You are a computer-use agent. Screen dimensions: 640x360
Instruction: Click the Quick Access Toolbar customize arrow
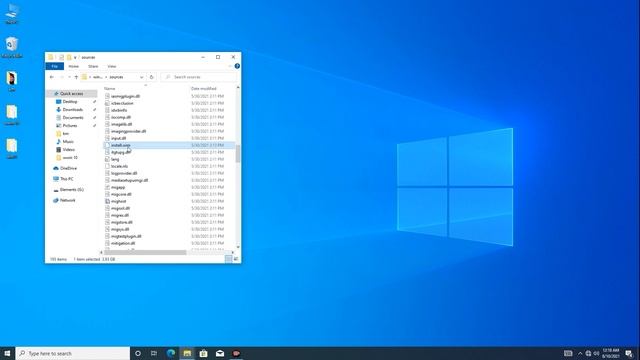[x=75, y=58]
